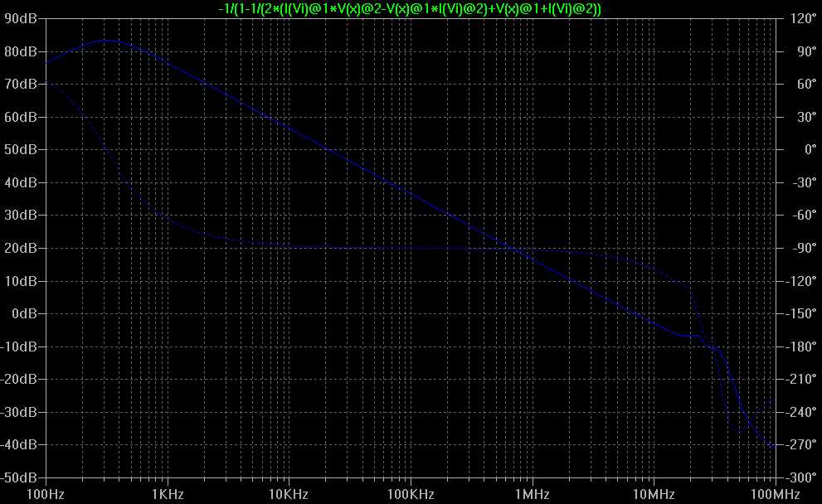
Task: Click the 100Hz frequency axis label
Action: (46, 494)
